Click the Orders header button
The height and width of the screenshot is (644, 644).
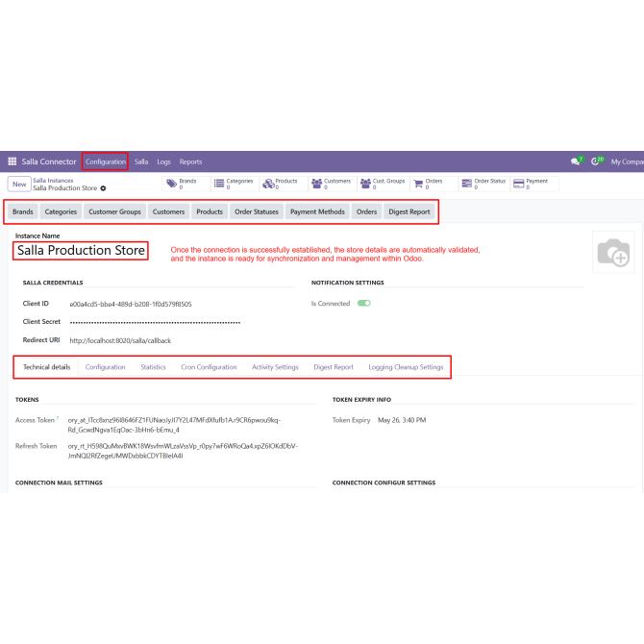(x=366, y=211)
